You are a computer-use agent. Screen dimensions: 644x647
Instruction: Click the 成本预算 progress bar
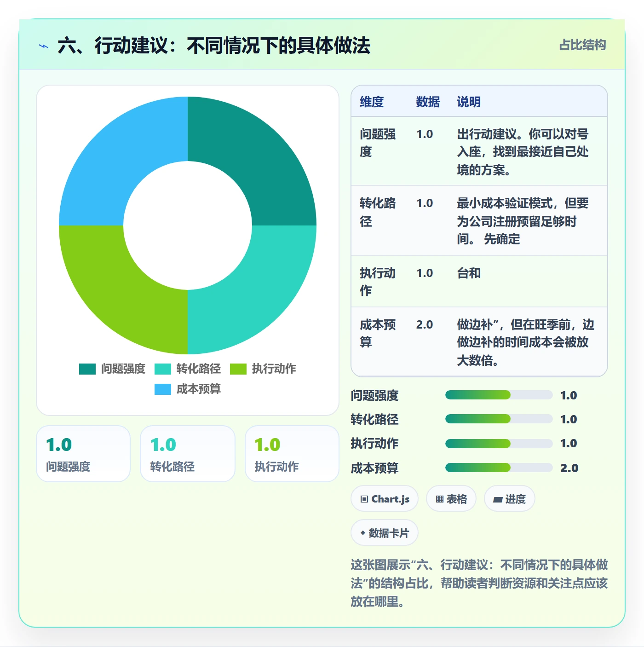click(x=499, y=468)
